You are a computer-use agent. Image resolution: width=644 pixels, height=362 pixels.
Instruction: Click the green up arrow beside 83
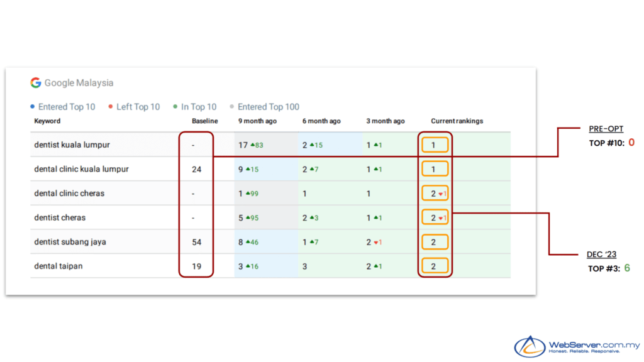(x=252, y=145)
